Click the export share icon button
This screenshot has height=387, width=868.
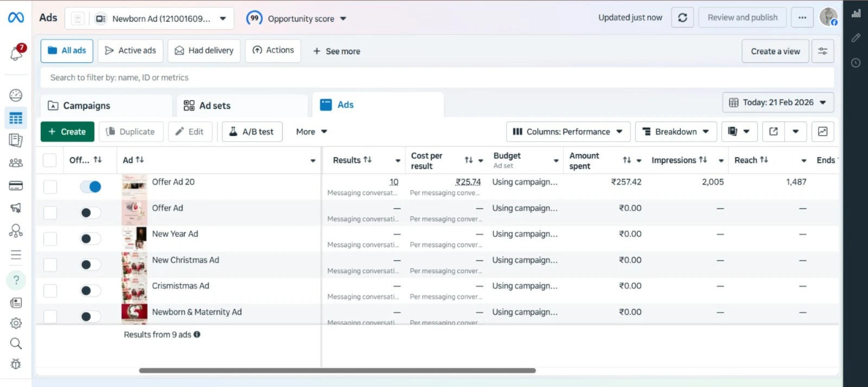[x=774, y=132]
